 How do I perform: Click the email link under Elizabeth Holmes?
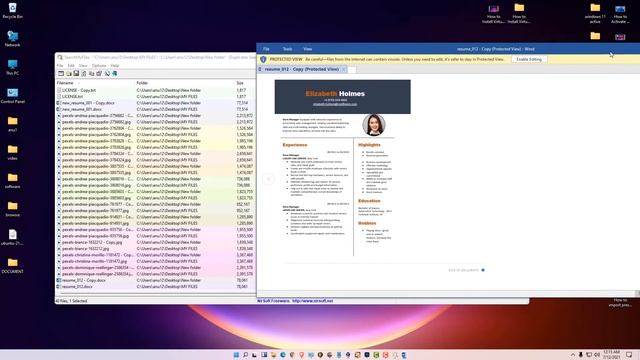(x=335, y=104)
